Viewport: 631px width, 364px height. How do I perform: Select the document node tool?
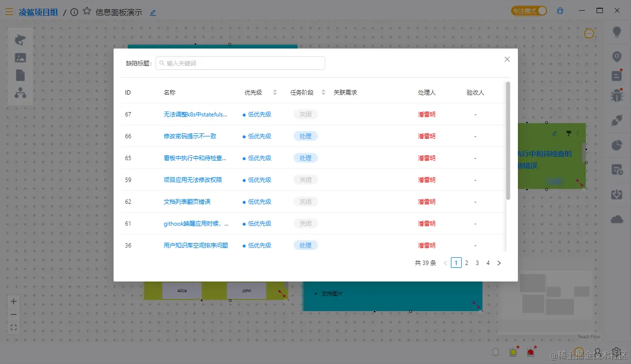(x=20, y=75)
